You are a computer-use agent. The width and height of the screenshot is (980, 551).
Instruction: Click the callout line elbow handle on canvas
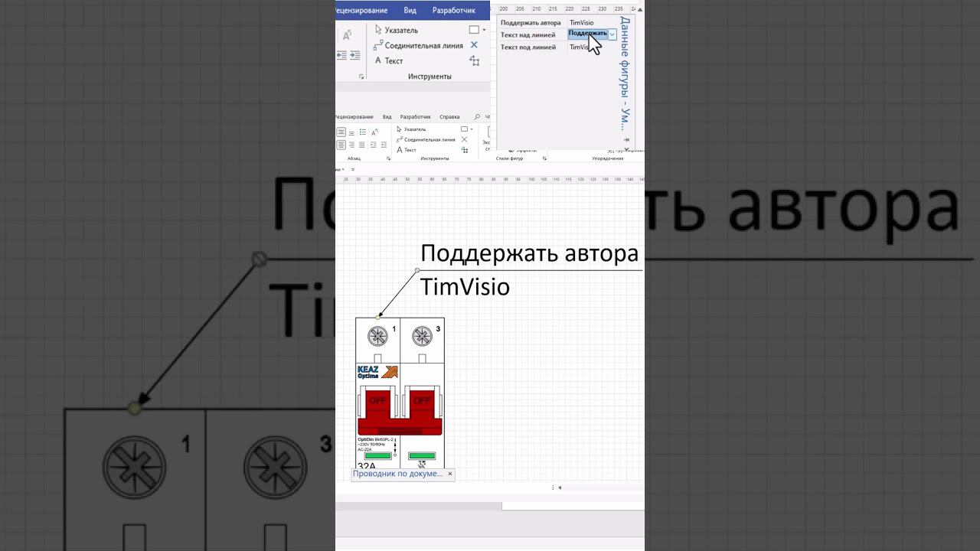416,270
